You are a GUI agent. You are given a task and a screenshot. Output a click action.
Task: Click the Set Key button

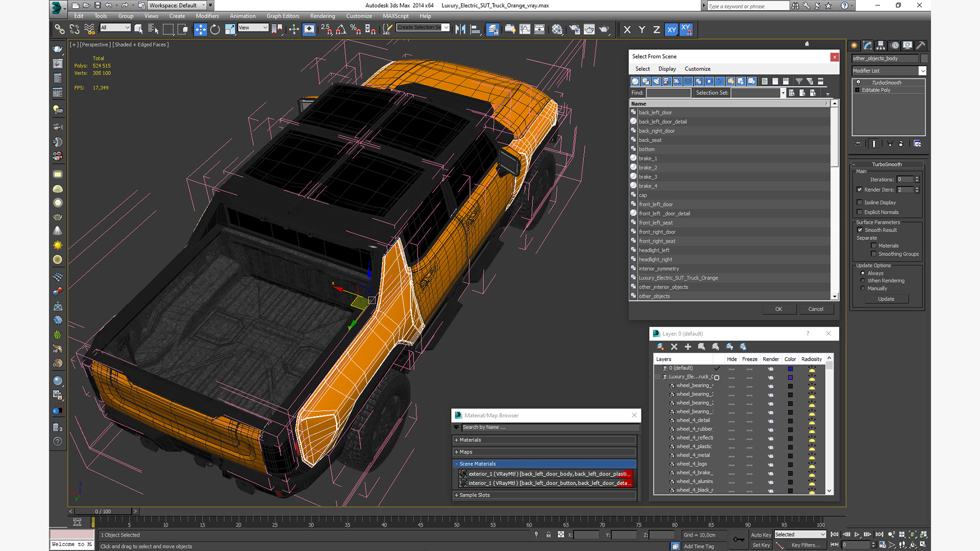click(x=761, y=545)
